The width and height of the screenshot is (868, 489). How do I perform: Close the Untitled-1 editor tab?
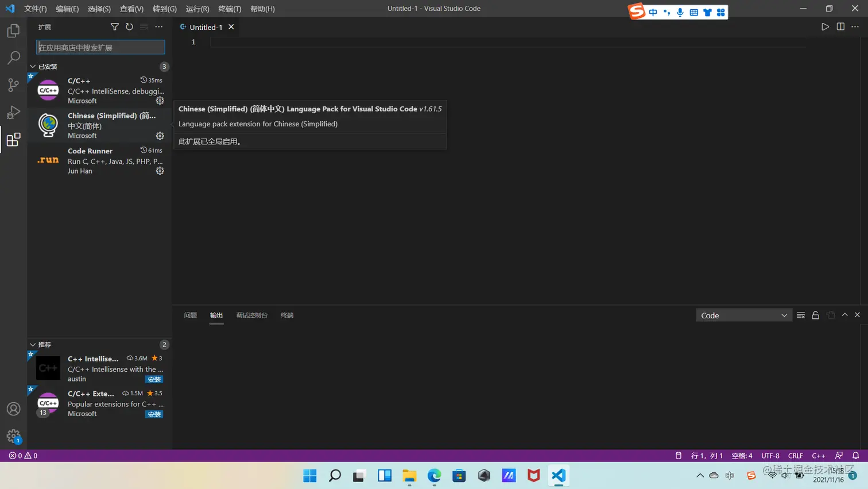coord(231,27)
